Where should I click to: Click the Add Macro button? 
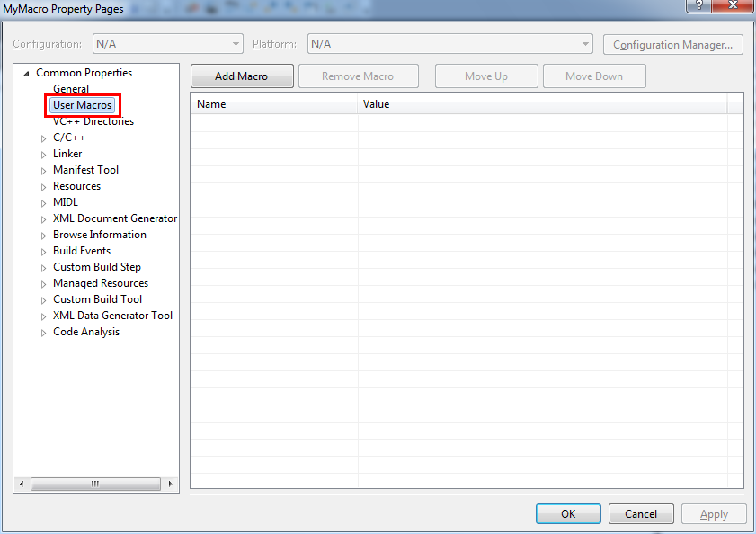(242, 76)
